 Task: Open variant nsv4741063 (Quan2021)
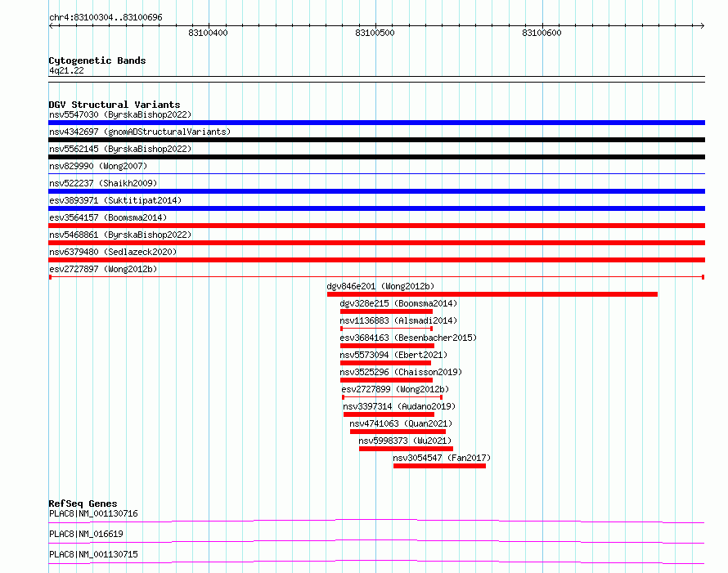pyautogui.click(x=401, y=423)
